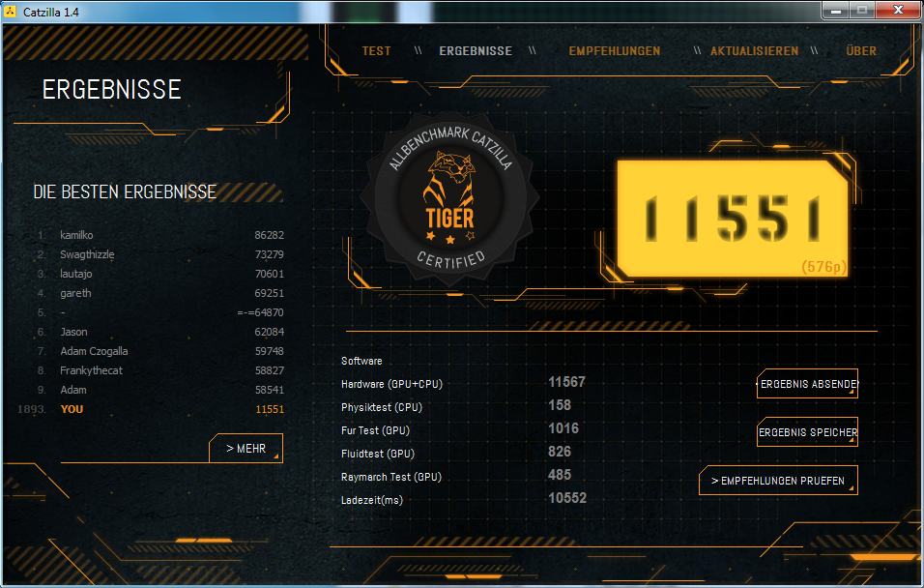The width and height of the screenshot is (924, 588).
Task: Go to the ÜBER tab
Action: point(861,50)
